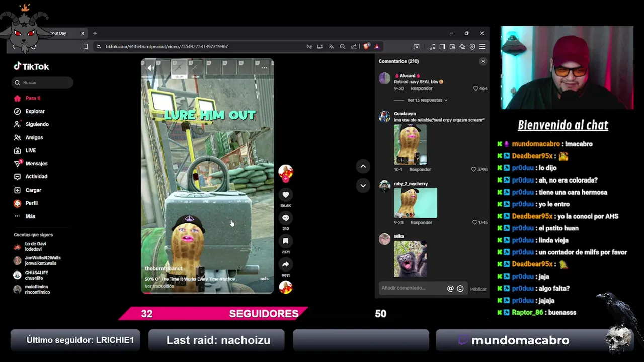Expand caption with the más link
This screenshot has height=362, width=644.
[264, 279]
